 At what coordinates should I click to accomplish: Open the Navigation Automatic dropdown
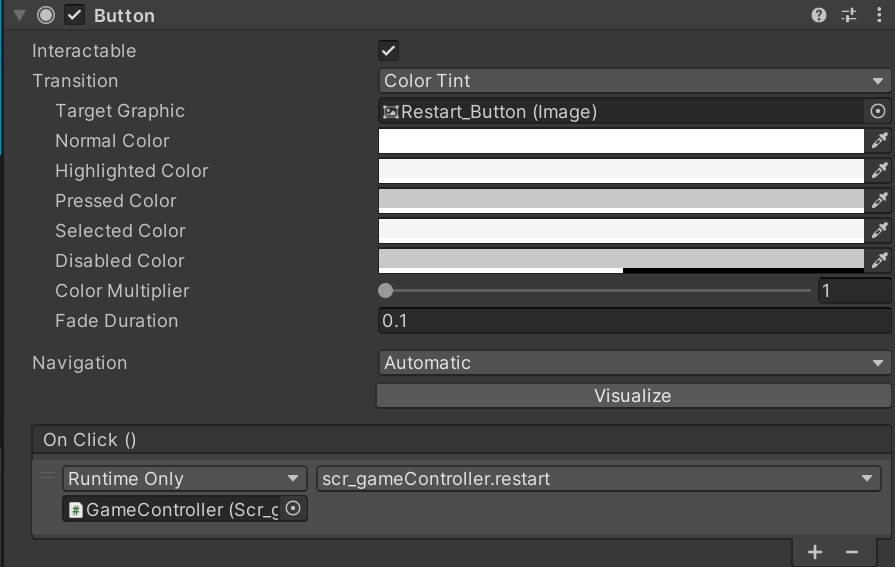[x=633, y=363]
